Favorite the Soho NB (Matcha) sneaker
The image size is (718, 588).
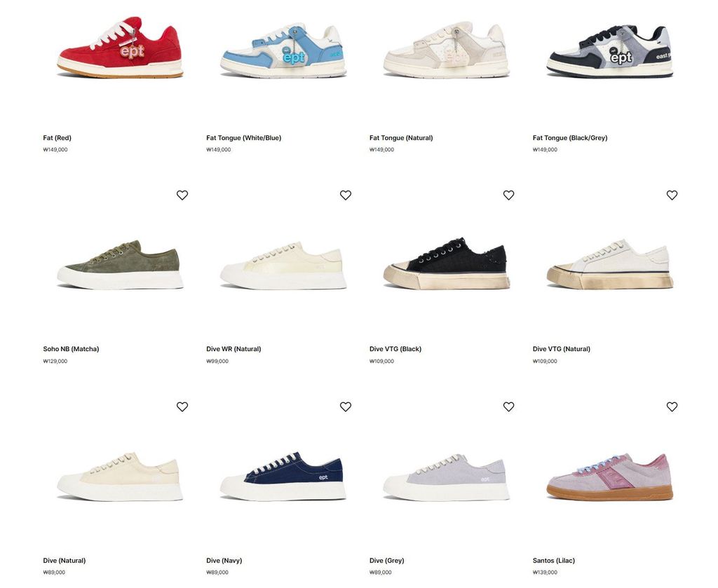[182, 195]
